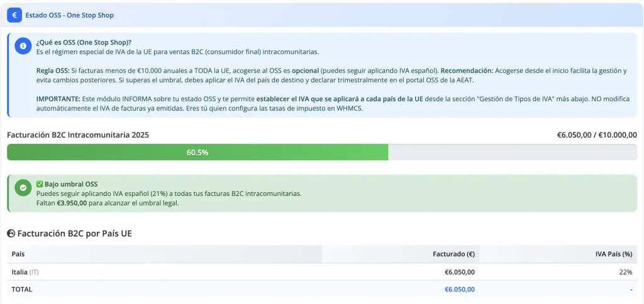644x304 pixels.
Task: Click the euro icon in the header
Action: [x=14, y=14]
